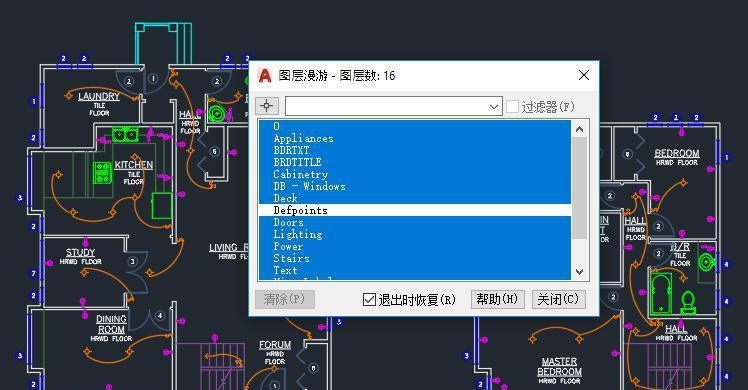Click the select objects crosshair button
This screenshot has height=390, width=748.
click(x=267, y=106)
